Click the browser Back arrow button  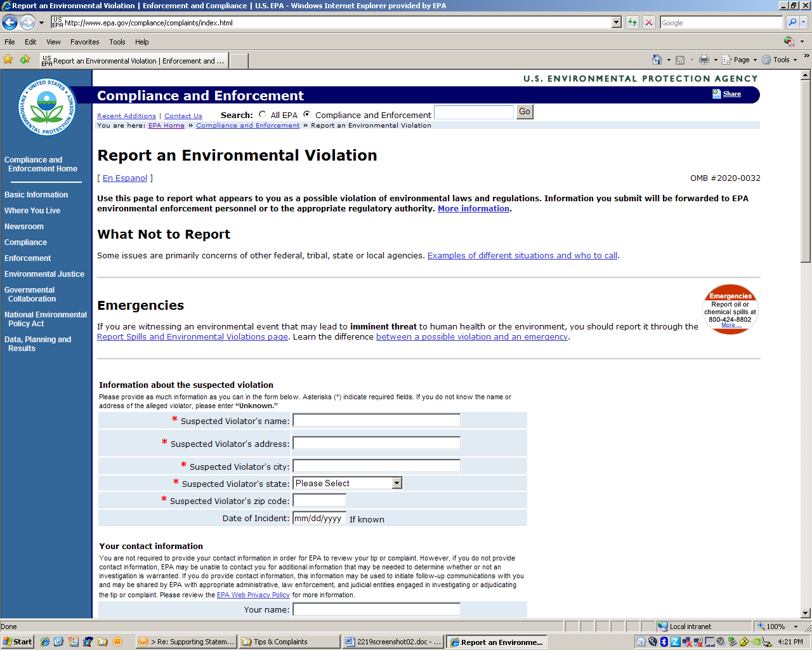click(x=10, y=22)
